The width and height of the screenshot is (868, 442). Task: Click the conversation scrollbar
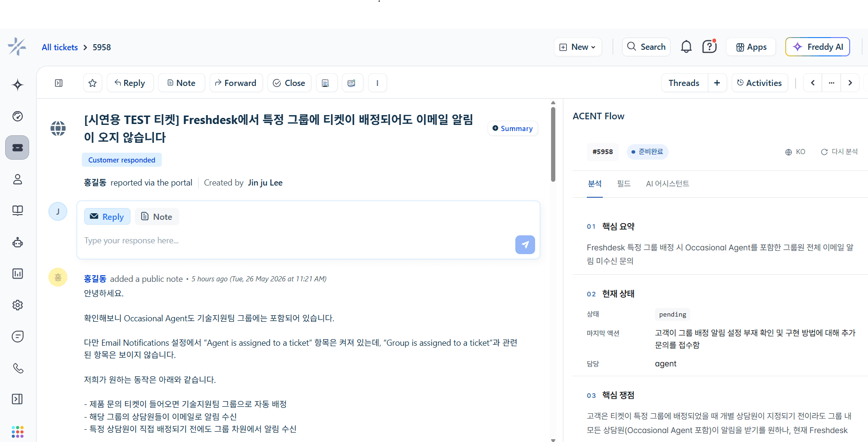tap(553, 144)
